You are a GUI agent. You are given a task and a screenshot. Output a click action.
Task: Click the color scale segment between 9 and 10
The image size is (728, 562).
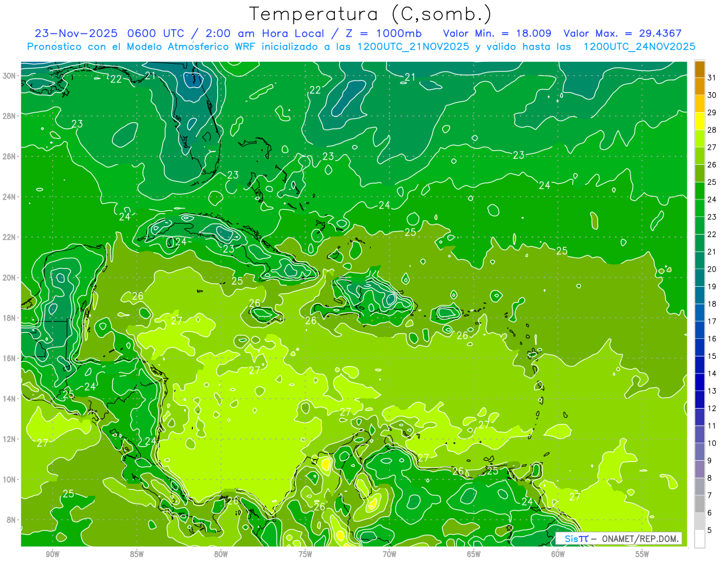[x=699, y=452]
